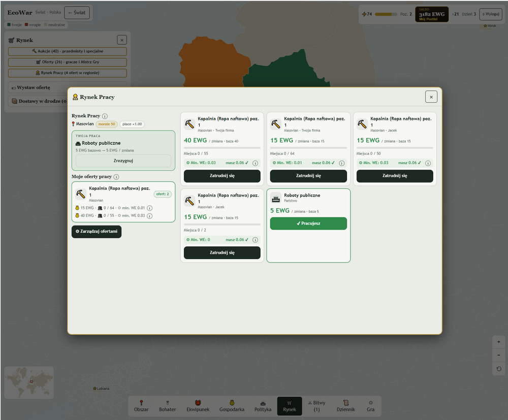The height and width of the screenshot is (420, 508).
Task: Open requirements info on the 0 / 50 places card
Action: click(x=428, y=163)
